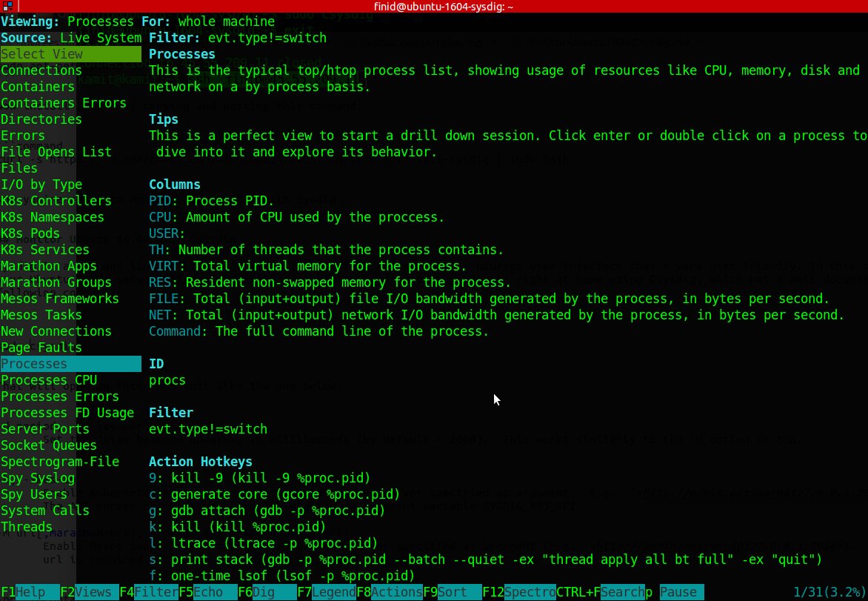This screenshot has width=868, height=601.
Task: Open the Errors view
Action: [23, 136]
